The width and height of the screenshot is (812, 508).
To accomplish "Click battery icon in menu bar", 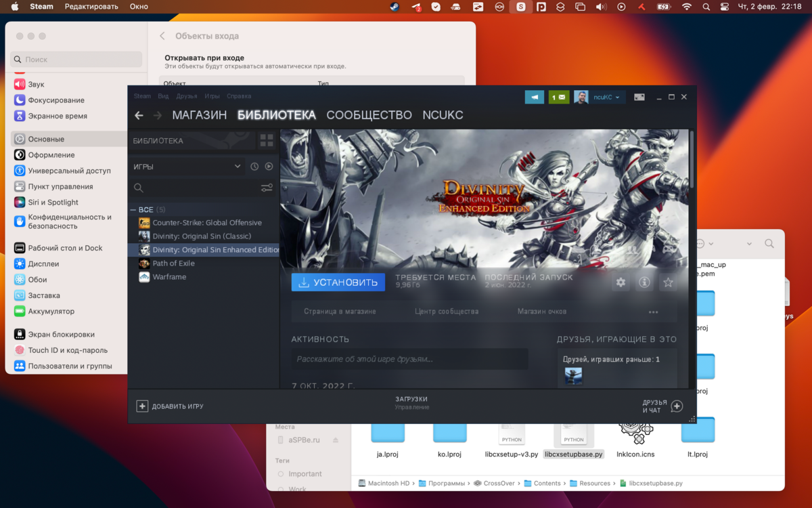I will coord(664,7).
